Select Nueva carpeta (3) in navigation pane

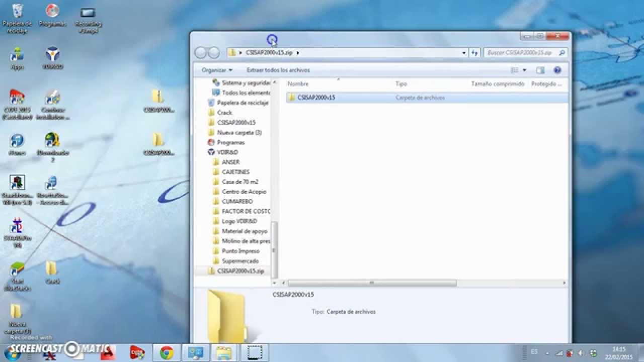[234, 132]
